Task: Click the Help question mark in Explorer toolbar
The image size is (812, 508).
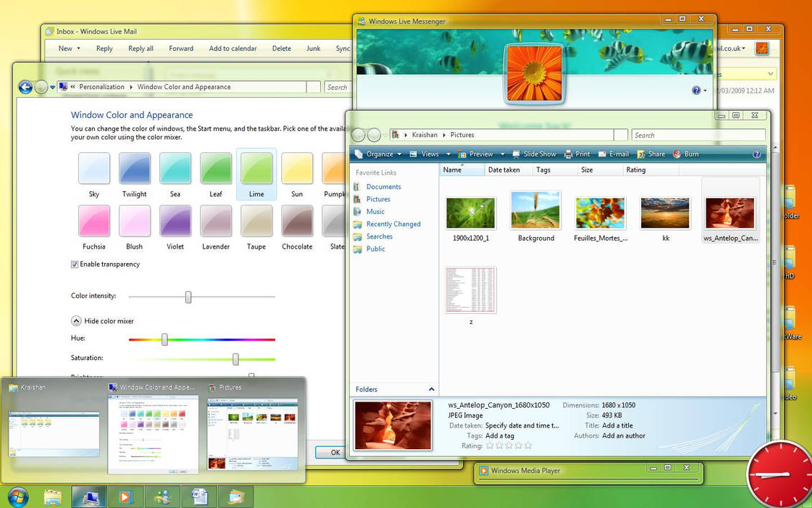Action: [756, 154]
